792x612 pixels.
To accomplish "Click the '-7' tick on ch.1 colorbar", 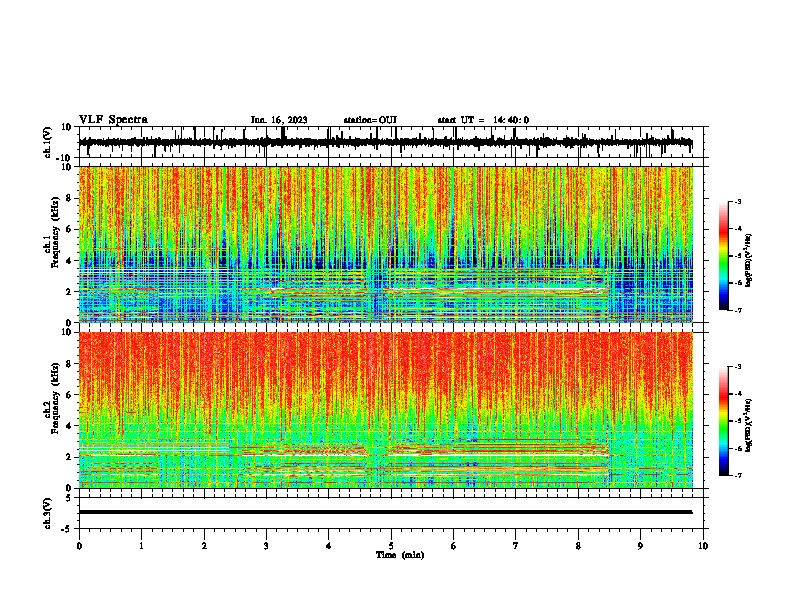I will coord(737,310).
